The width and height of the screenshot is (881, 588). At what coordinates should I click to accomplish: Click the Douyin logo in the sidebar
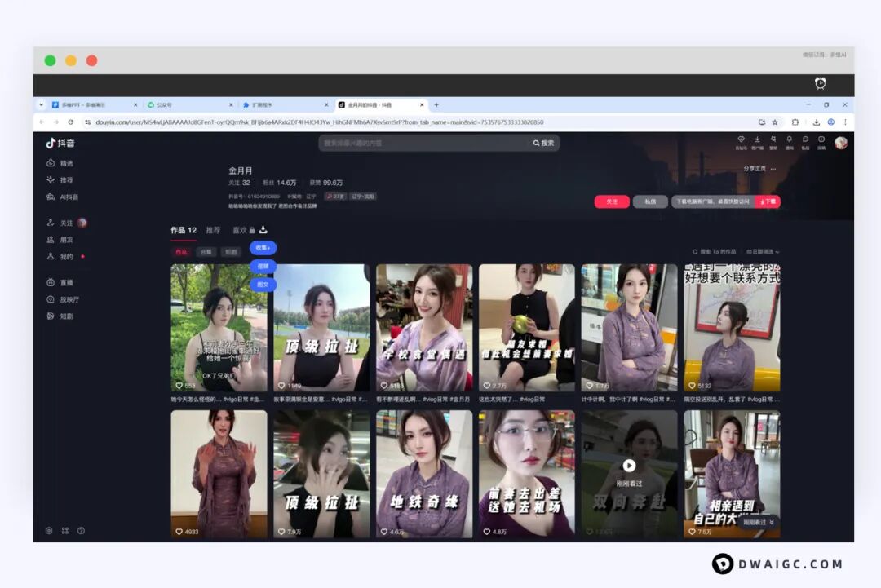point(60,143)
